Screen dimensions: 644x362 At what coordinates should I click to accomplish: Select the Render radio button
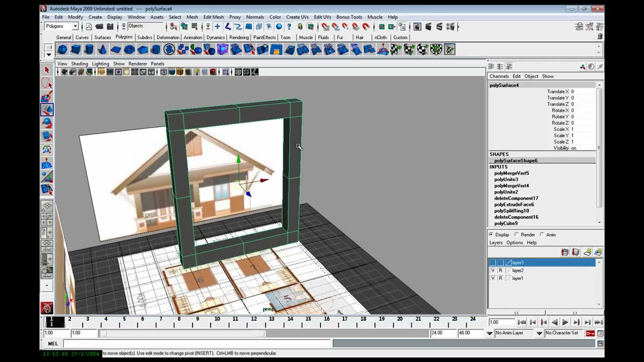(516, 235)
